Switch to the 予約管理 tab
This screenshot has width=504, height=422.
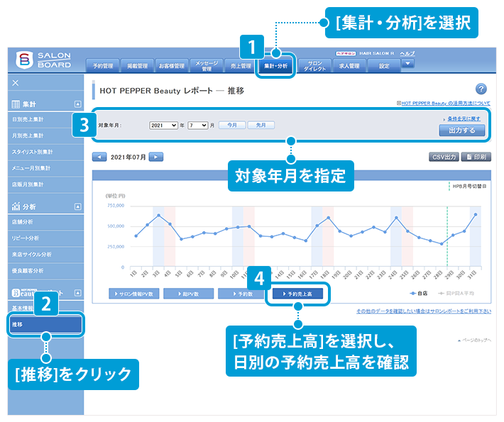(103, 66)
